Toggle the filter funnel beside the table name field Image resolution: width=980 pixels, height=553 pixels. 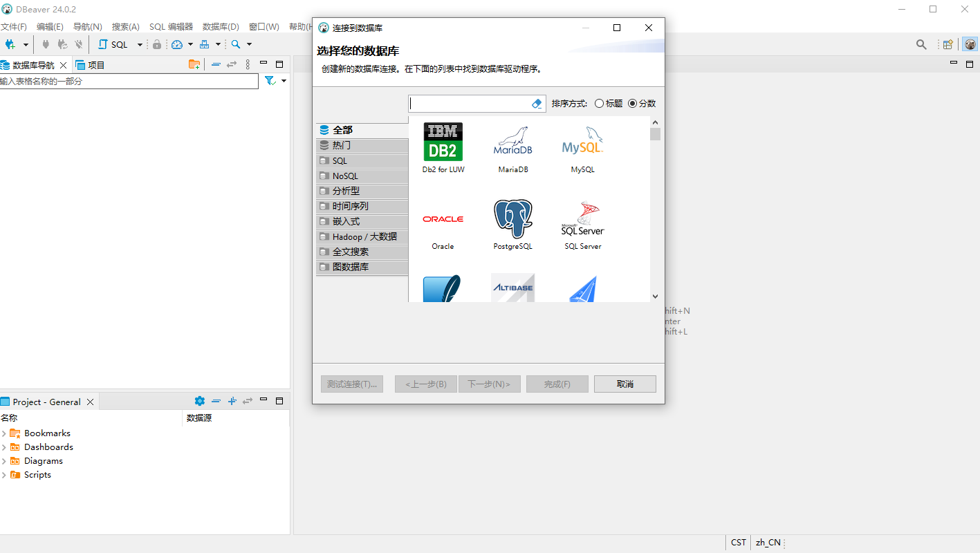pos(270,81)
